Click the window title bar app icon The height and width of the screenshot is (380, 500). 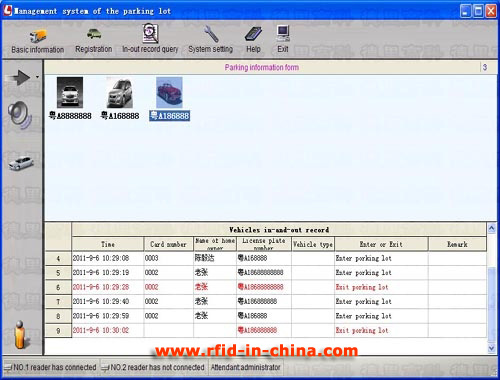click(7, 11)
